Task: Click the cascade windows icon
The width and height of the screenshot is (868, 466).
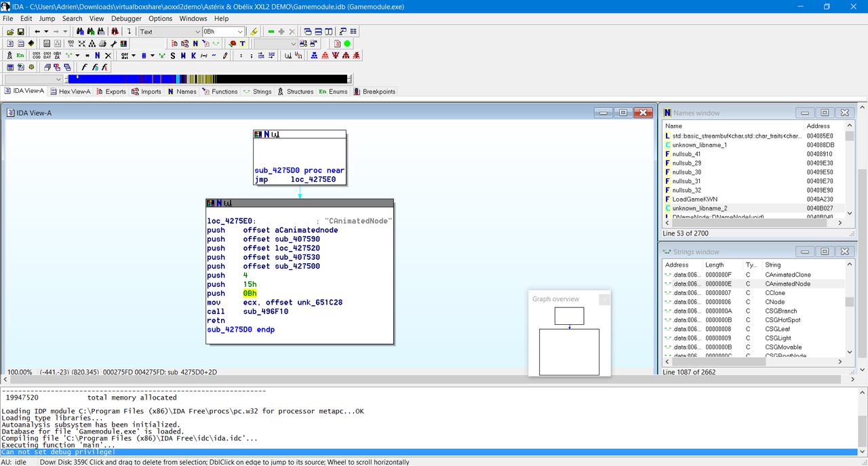Action: 308,32
